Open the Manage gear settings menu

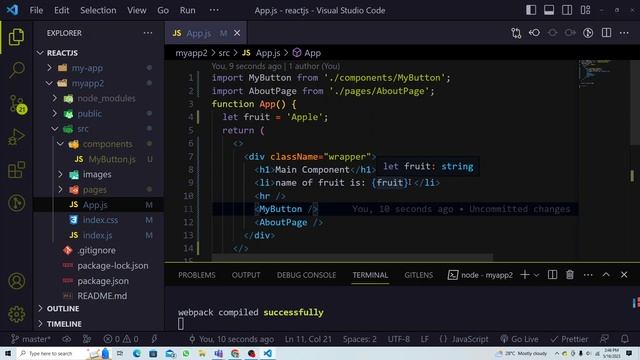(16, 314)
